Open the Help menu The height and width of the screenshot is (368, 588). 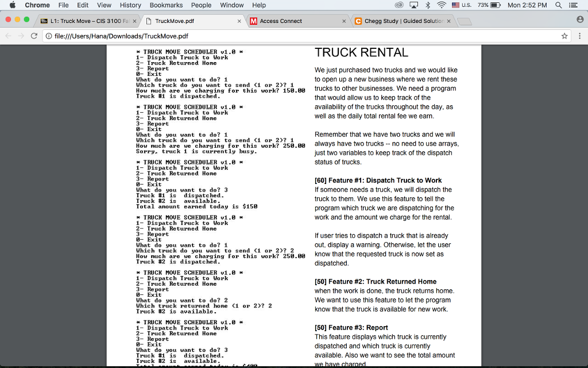coord(259,5)
